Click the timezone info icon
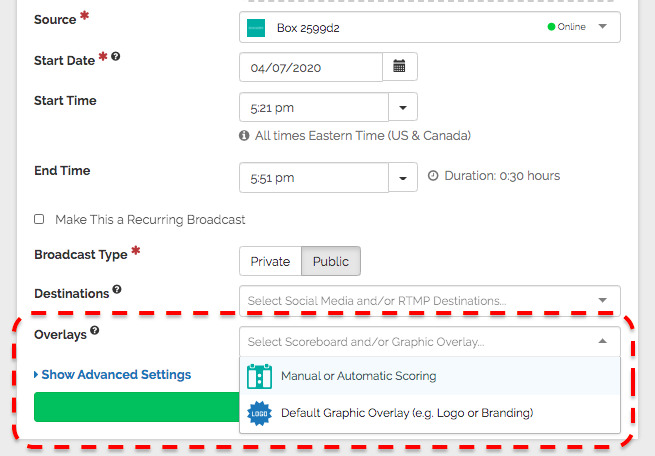 [x=245, y=135]
